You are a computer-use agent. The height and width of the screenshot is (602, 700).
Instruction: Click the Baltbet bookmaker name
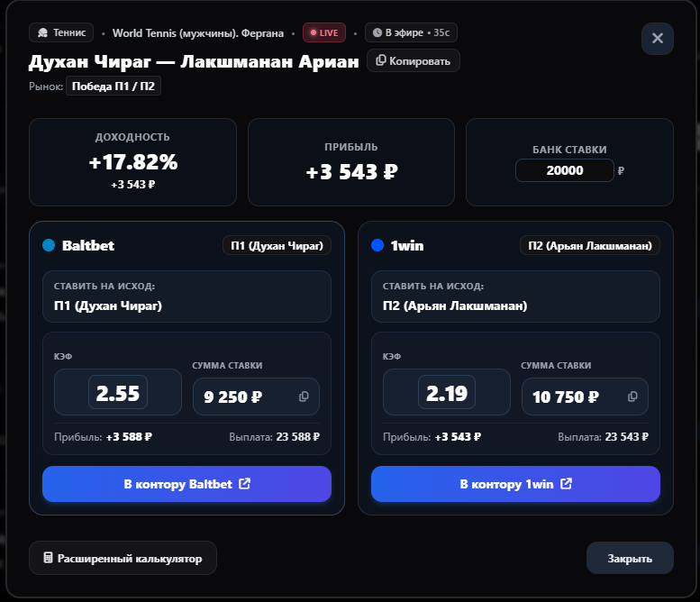click(x=88, y=245)
